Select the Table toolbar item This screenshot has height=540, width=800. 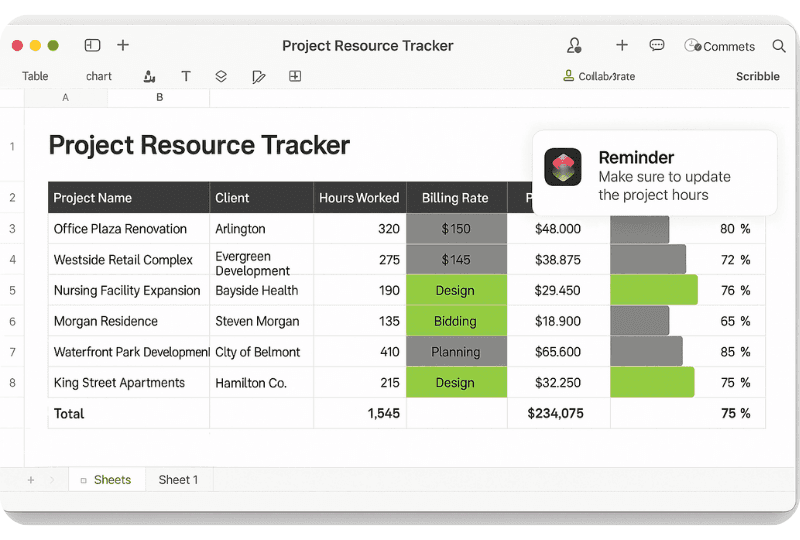point(35,76)
